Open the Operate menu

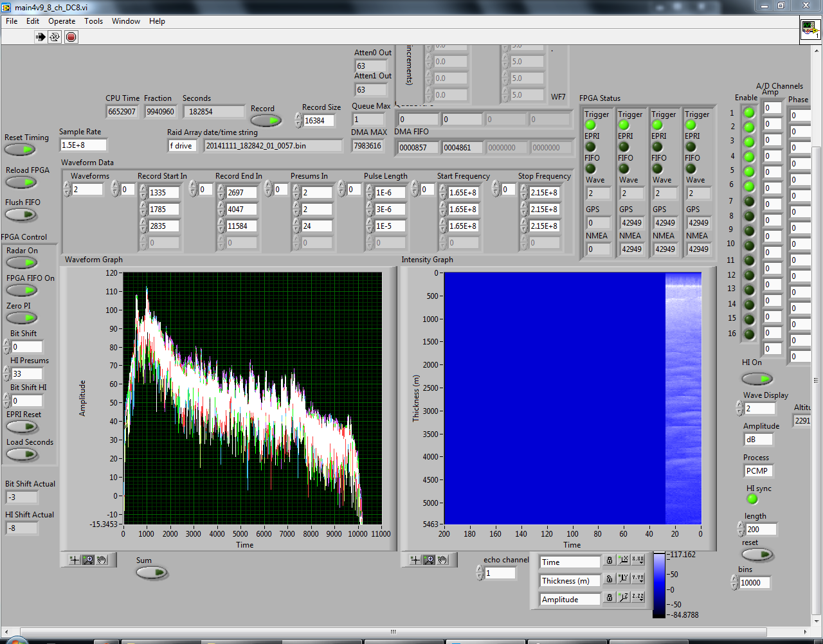[x=62, y=21]
